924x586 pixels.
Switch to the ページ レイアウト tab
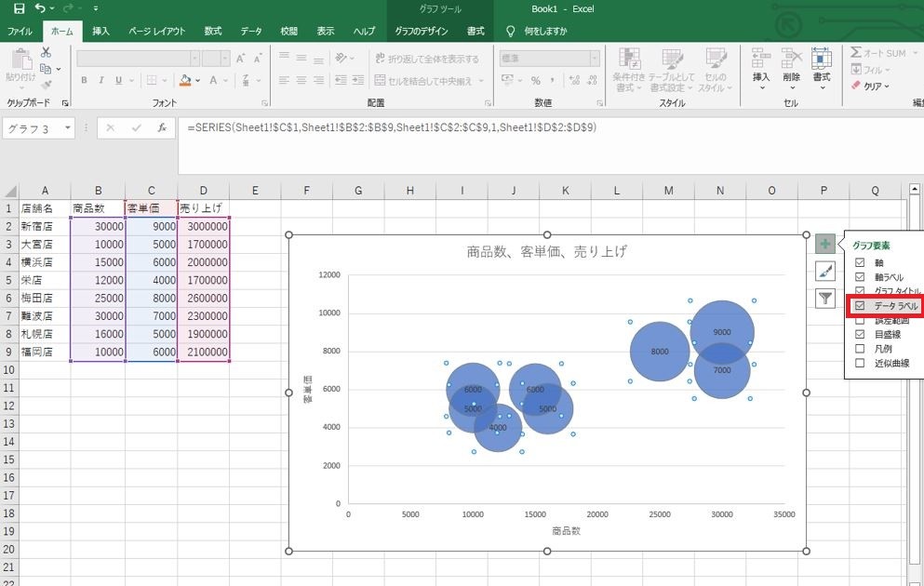[156, 31]
